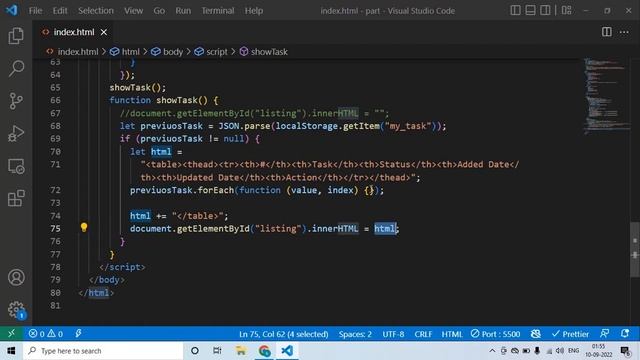Image resolution: width=640 pixels, height=360 pixels.
Task: Change language mode HTML in status bar
Action: coord(452,334)
